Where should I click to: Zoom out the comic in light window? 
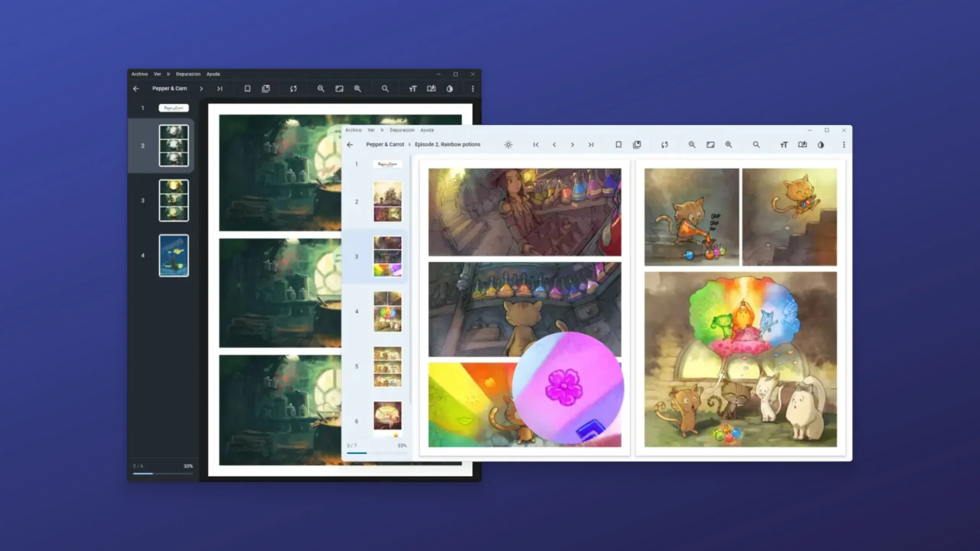(x=692, y=145)
